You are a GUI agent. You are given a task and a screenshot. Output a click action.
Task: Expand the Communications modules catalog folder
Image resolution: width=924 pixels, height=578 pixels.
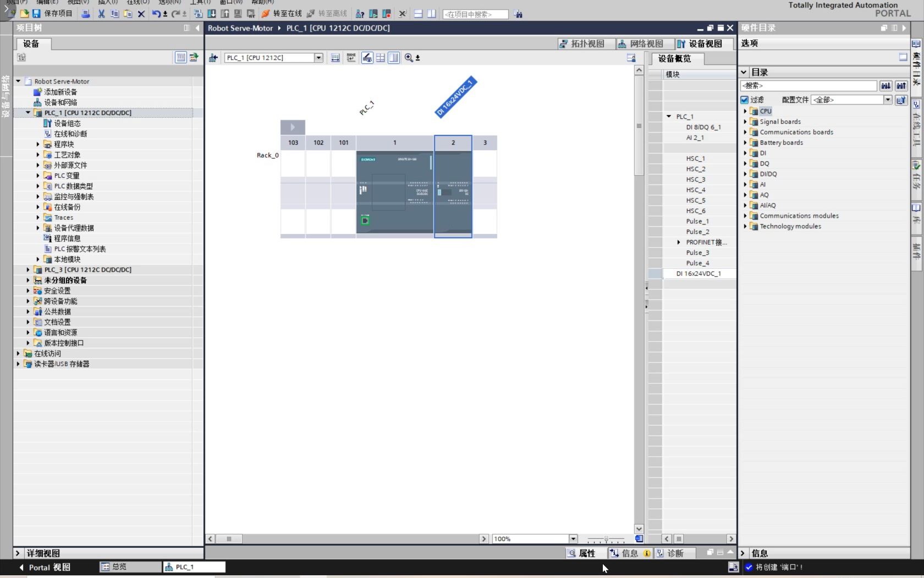point(745,216)
